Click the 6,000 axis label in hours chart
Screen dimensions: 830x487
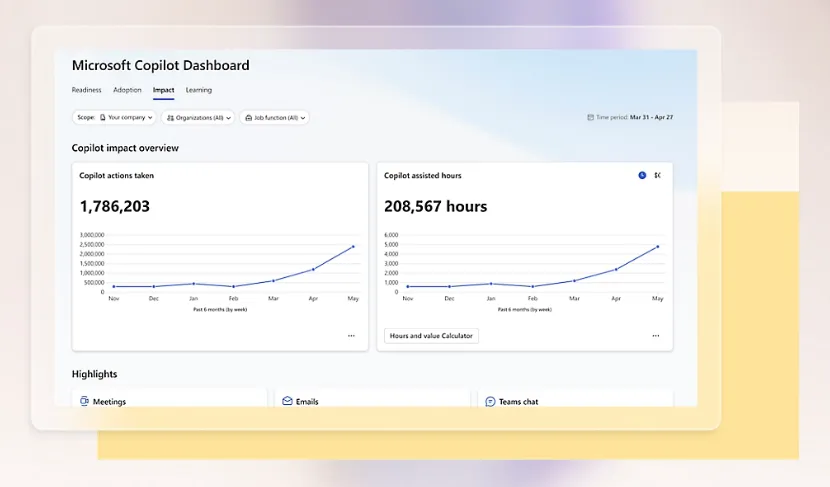point(391,235)
